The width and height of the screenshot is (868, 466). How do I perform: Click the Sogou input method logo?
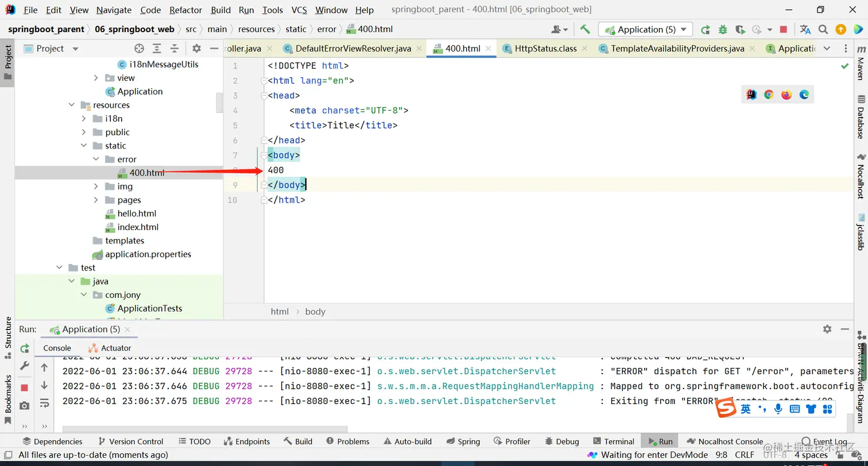coord(727,409)
